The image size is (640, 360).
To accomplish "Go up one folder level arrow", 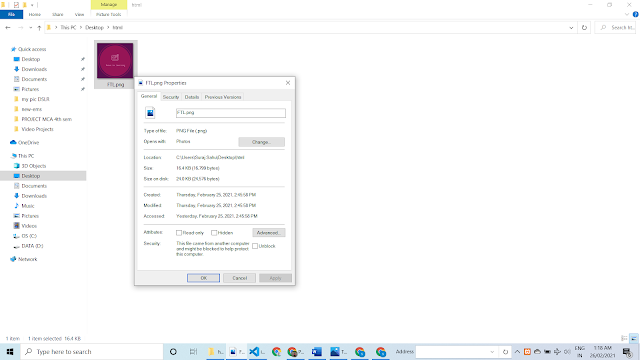I will [x=39, y=28].
